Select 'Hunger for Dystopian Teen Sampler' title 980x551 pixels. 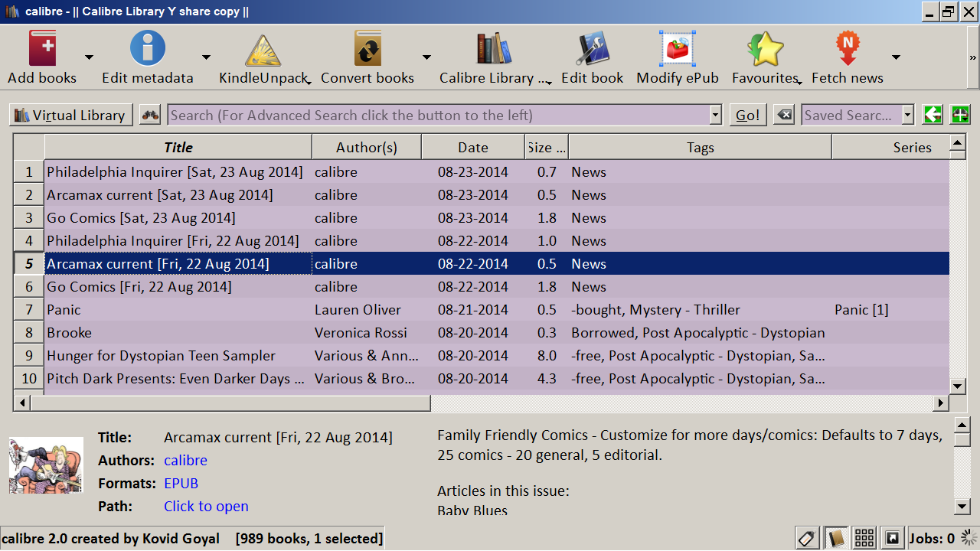pyautogui.click(x=161, y=356)
